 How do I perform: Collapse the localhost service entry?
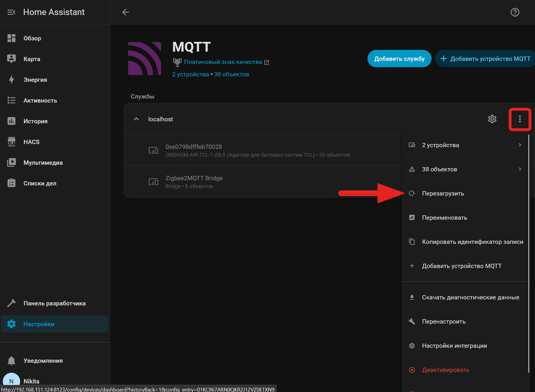click(x=136, y=119)
